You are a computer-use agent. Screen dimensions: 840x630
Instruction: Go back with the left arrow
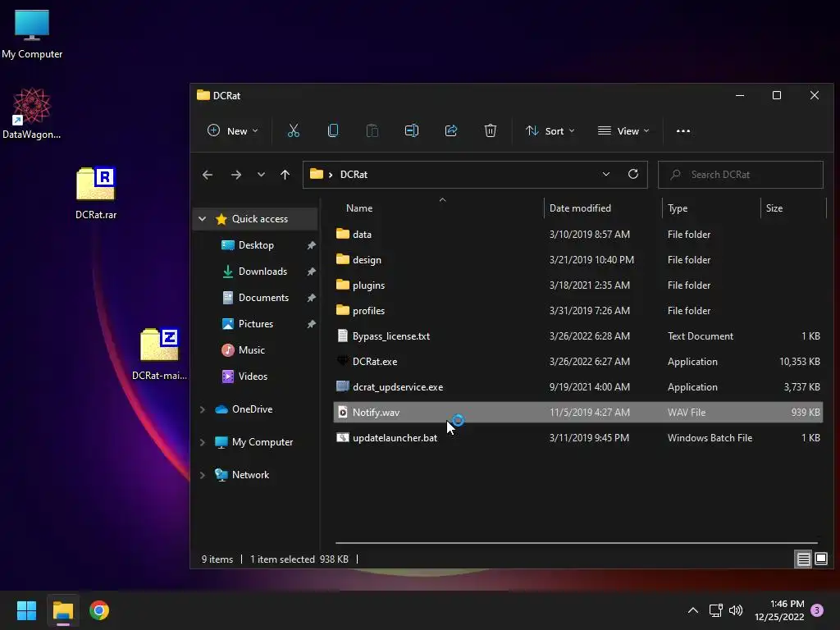[208, 175]
